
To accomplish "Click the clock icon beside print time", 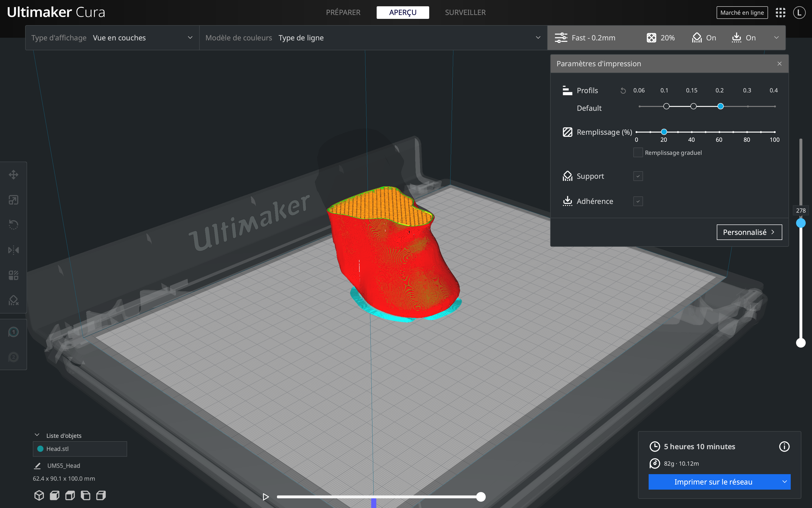I will 655,447.
